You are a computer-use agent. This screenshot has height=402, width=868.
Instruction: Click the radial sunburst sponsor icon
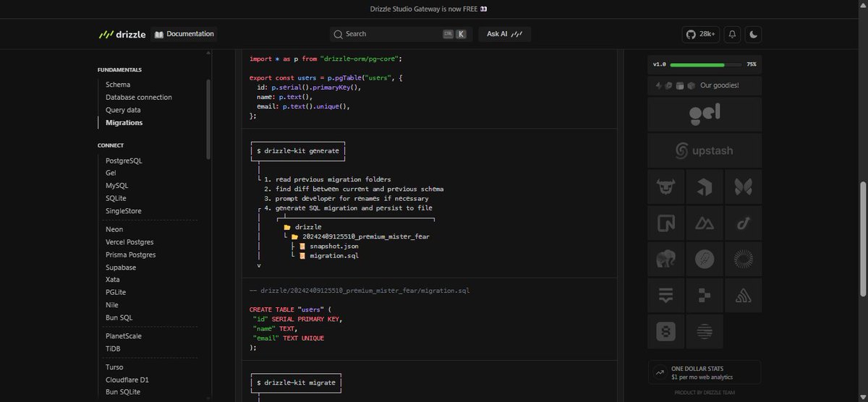pyautogui.click(x=743, y=260)
